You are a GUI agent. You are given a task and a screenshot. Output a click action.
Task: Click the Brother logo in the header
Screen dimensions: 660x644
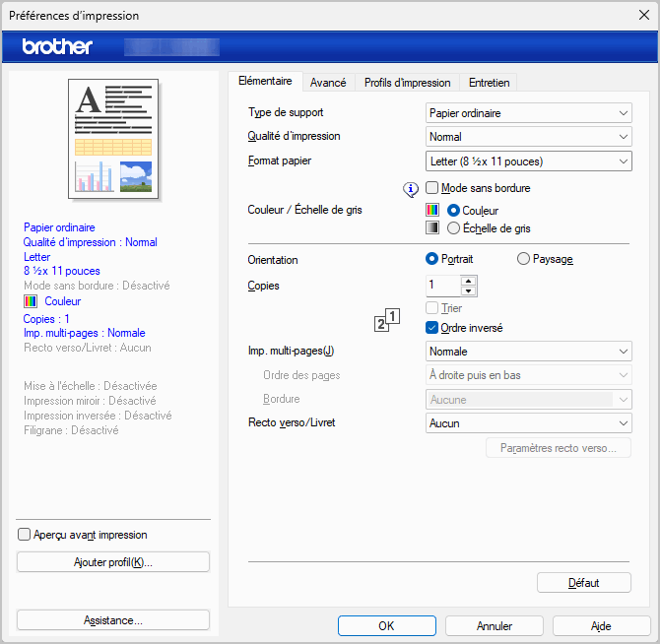[57, 46]
